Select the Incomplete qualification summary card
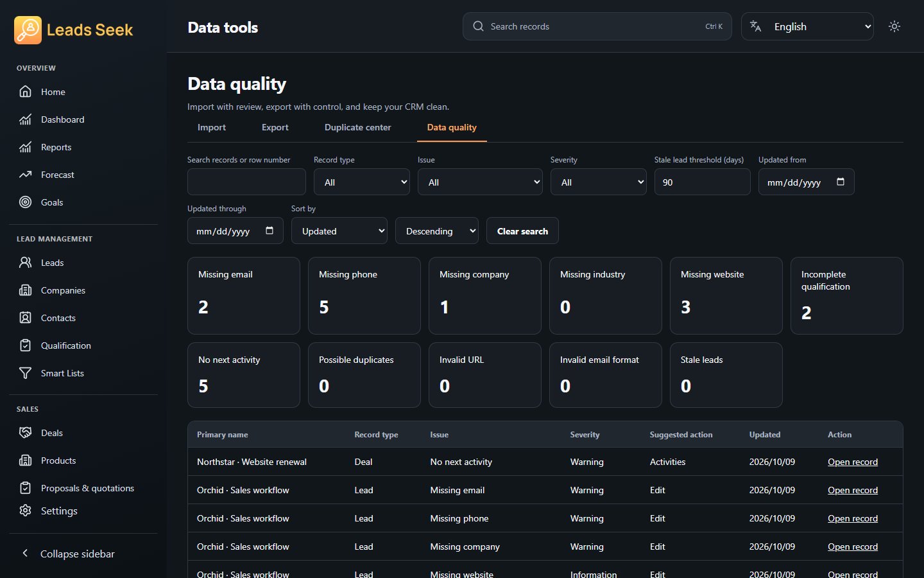 pos(847,295)
